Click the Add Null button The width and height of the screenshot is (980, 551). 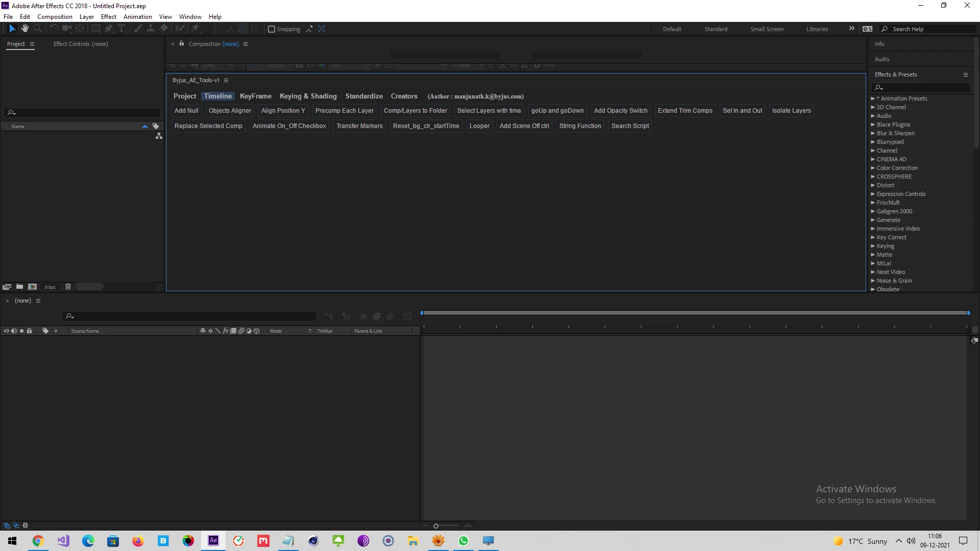point(186,111)
